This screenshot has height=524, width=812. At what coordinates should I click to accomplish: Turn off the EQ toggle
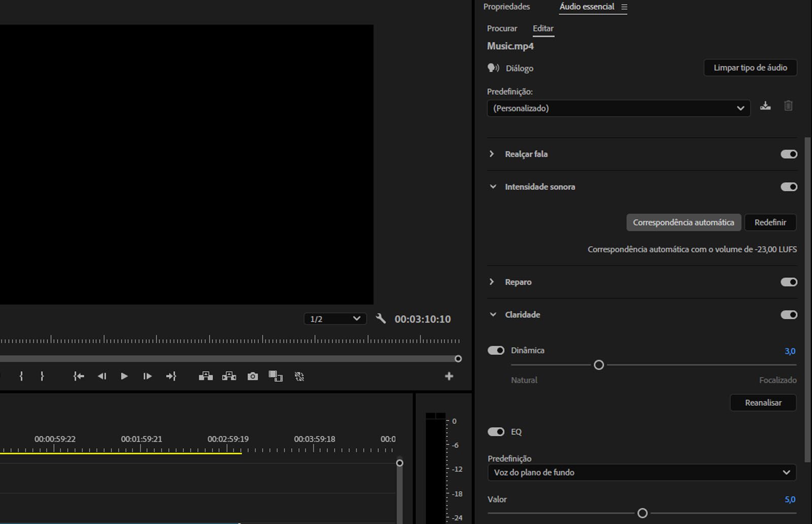tap(496, 432)
